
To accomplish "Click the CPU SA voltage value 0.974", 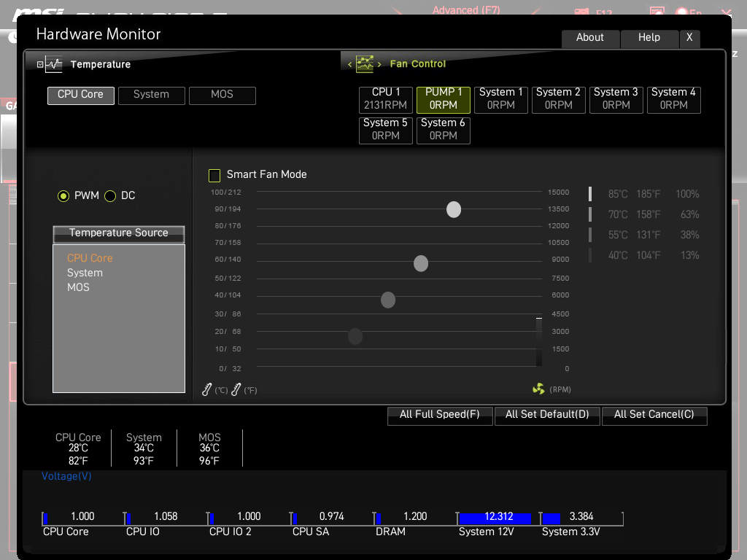I will click(332, 517).
